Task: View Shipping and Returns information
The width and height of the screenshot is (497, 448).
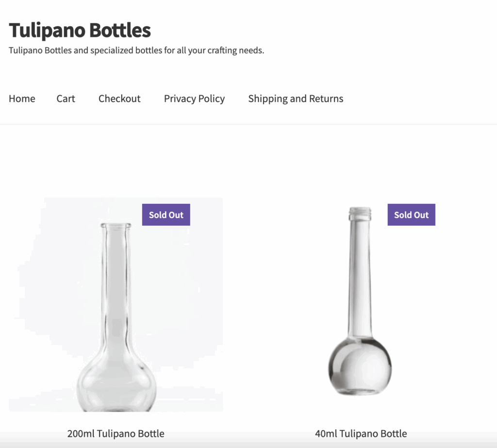Action: click(x=296, y=99)
